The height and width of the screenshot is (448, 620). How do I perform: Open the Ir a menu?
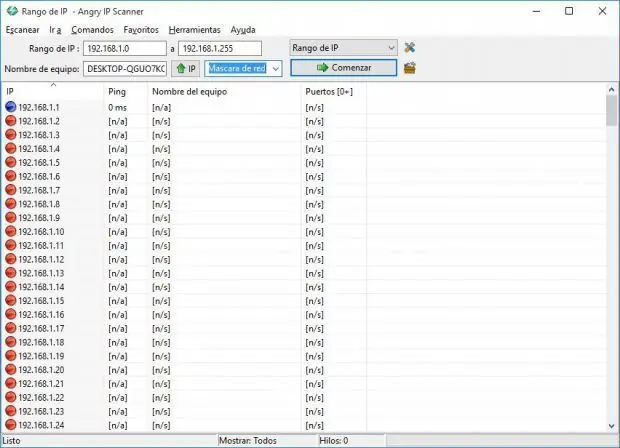coord(55,30)
